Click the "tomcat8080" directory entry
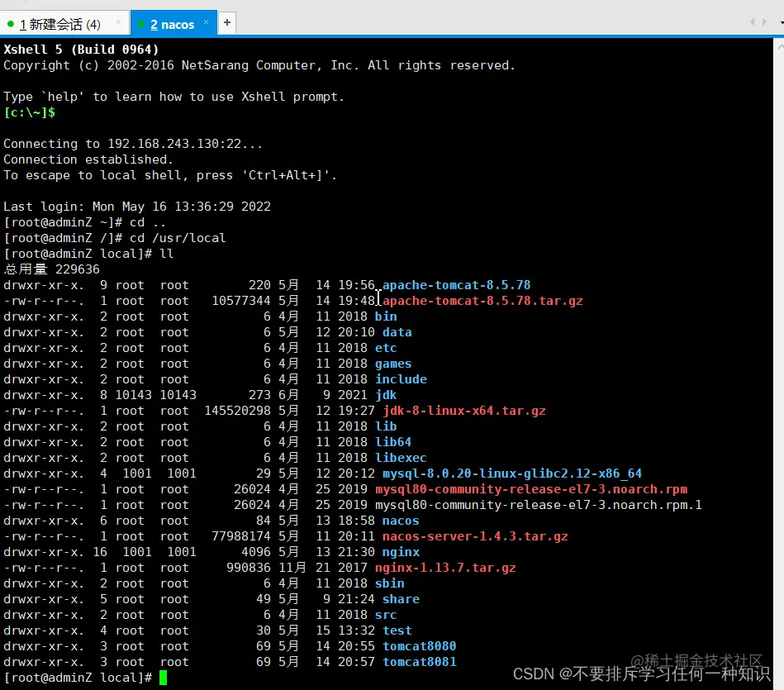 [x=420, y=646]
